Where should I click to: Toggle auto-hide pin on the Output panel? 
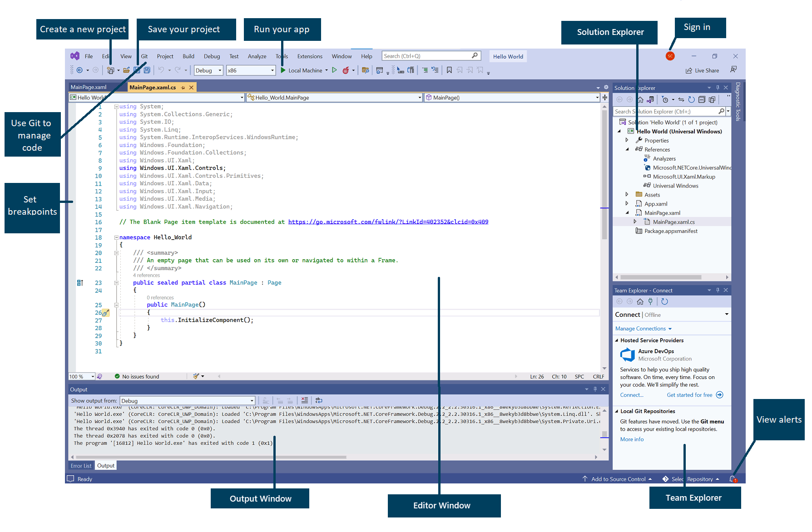click(595, 389)
